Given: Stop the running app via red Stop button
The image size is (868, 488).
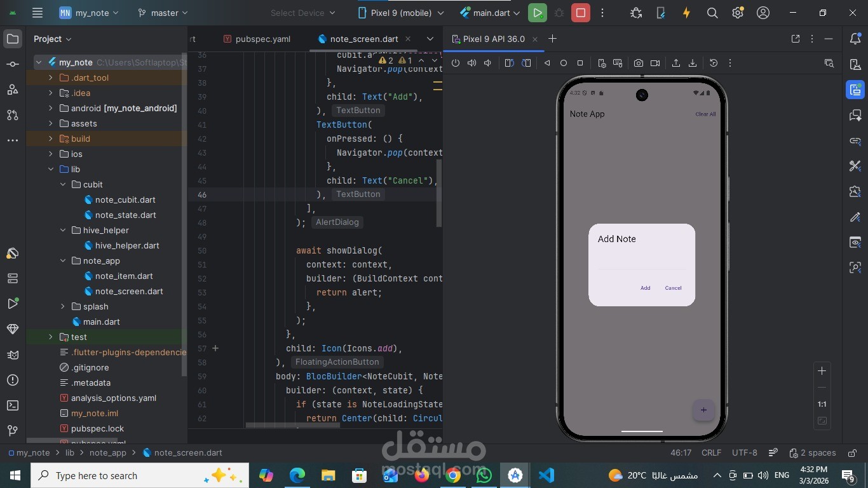Looking at the screenshot, I should point(580,13).
